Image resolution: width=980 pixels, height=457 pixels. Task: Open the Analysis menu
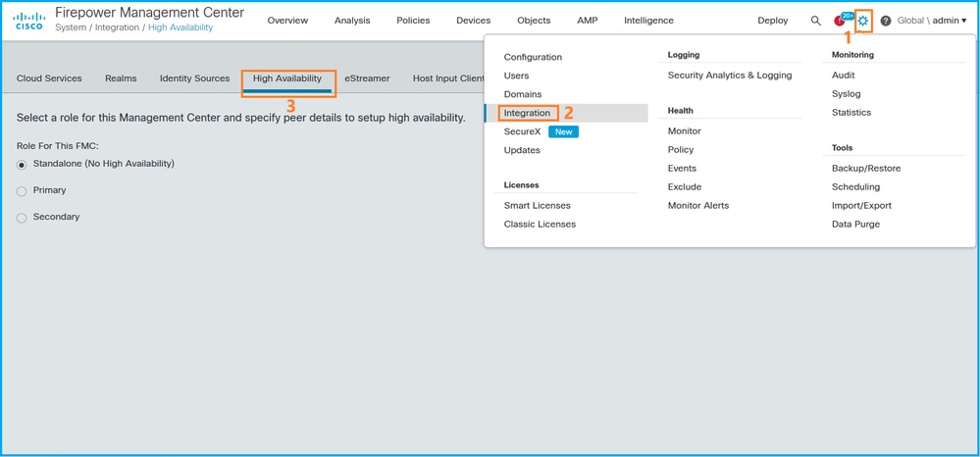point(352,21)
